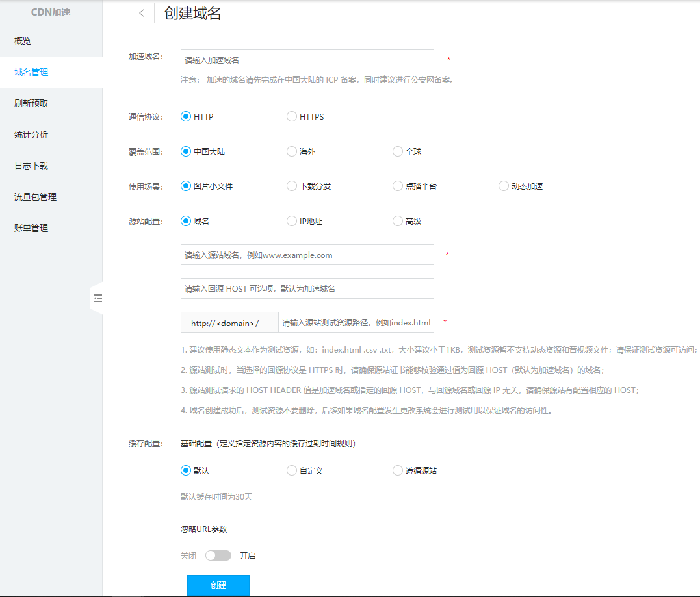Choose 遵循源站 cache option
The image size is (700, 597).
pos(398,470)
